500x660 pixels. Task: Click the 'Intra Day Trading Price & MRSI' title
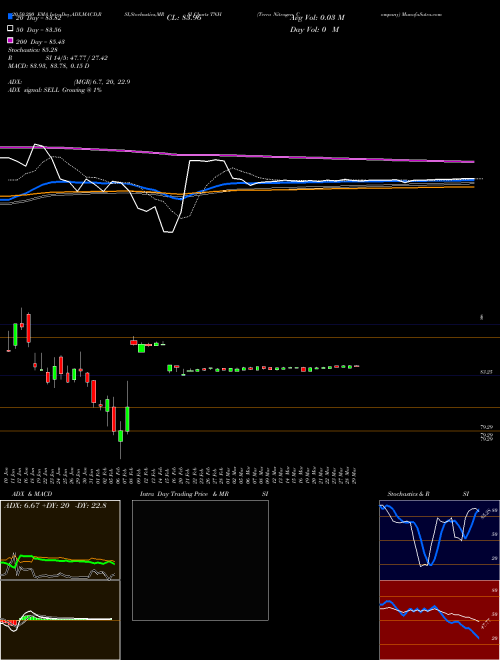coord(204,494)
